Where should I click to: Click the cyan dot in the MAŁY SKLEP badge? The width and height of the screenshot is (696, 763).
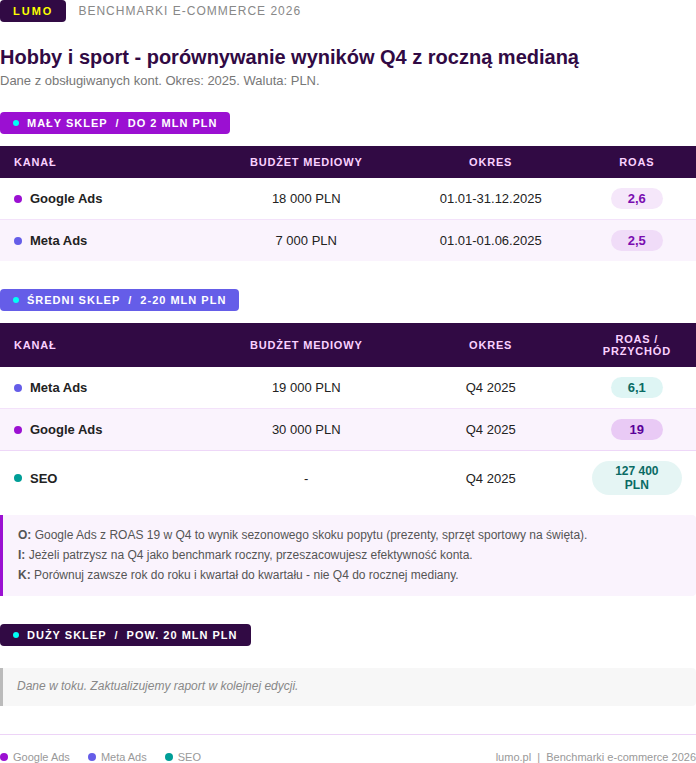click(16, 123)
